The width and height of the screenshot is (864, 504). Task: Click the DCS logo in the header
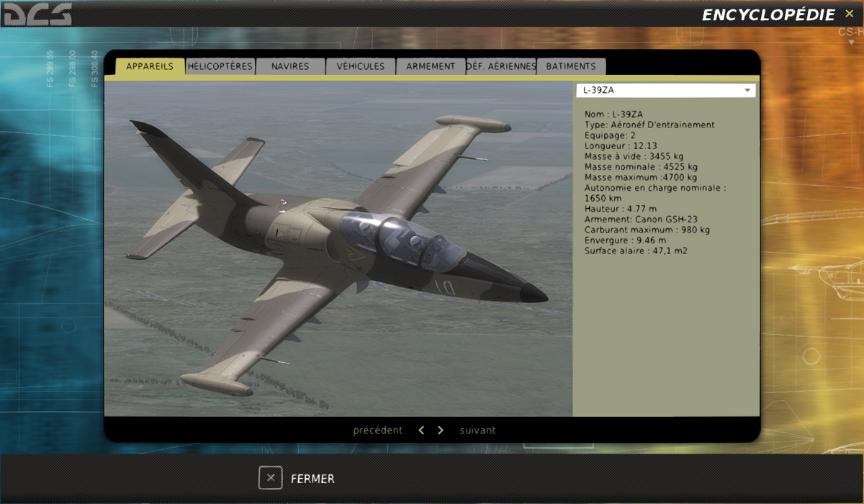coord(37,14)
